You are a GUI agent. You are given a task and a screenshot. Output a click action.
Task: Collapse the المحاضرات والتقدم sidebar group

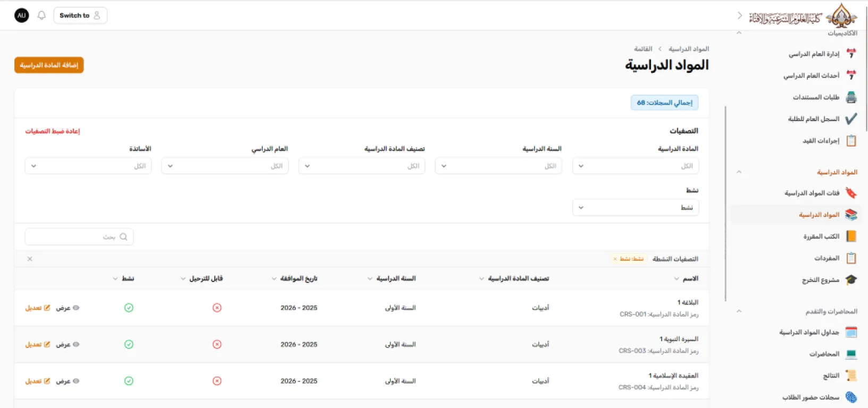(739, 311)
